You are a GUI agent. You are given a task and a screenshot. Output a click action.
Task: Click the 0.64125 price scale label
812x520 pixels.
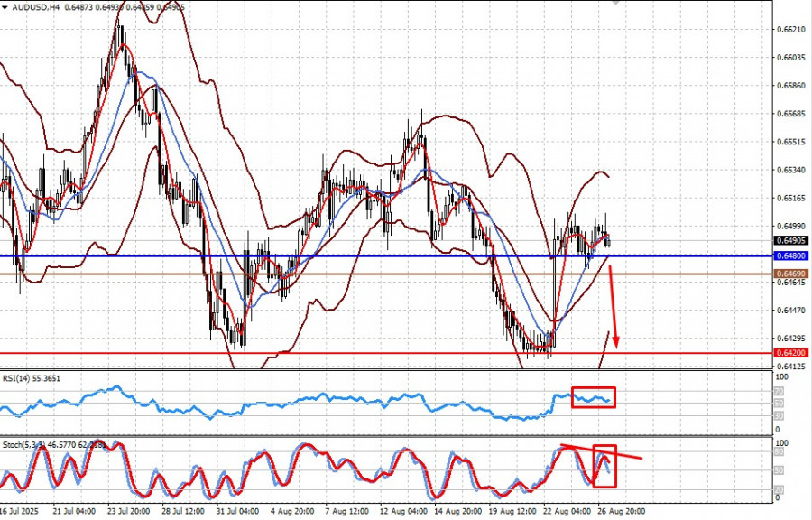click(791, 367)
